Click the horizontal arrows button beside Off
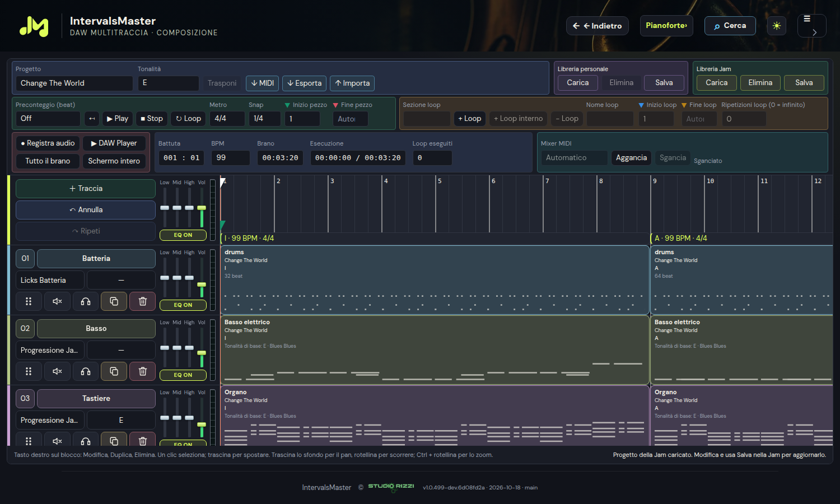Image resolution: width=840 pixels, height=504 pixels. [92, 119]
